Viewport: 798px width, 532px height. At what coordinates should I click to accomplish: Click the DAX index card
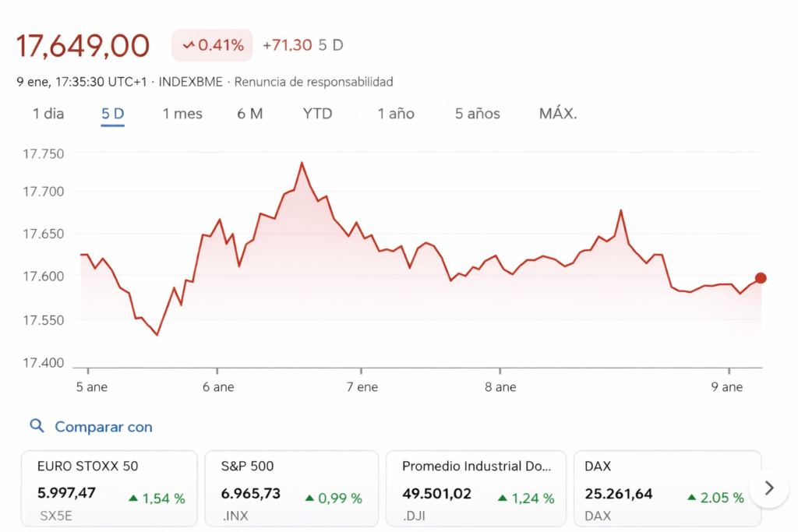[666, 488]
